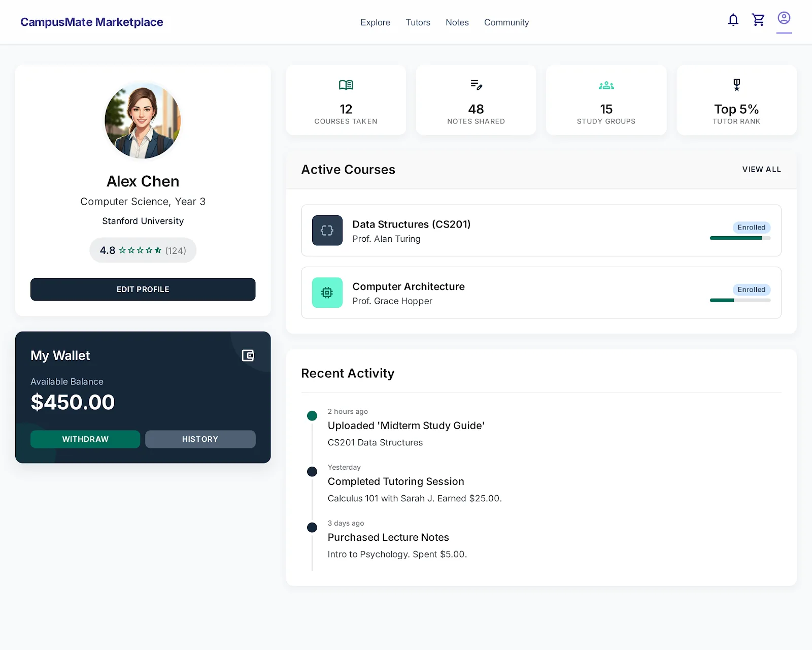Click the Alex Chen name heading
Screen dimensions: 812x650
point(143,181)
